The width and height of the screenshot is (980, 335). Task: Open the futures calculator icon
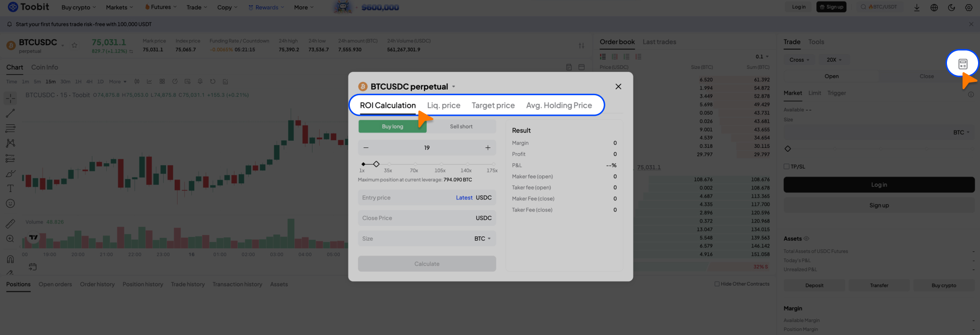click(x=963, y=64)
